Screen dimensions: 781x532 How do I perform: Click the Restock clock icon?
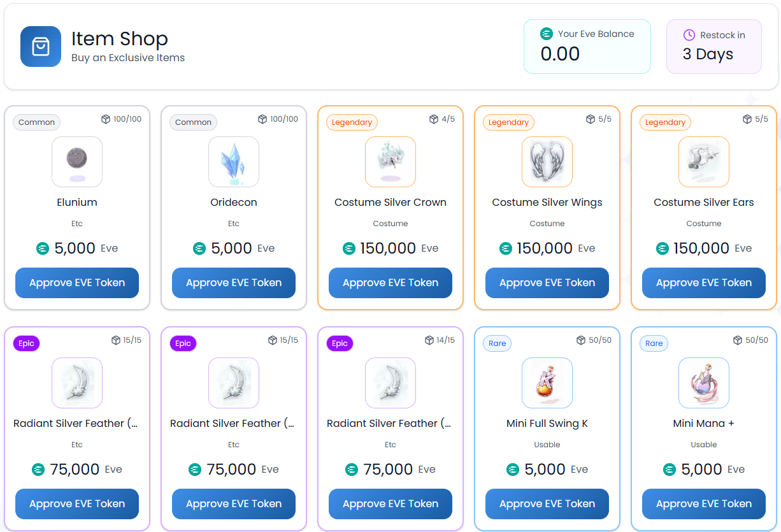coord(689,35)
